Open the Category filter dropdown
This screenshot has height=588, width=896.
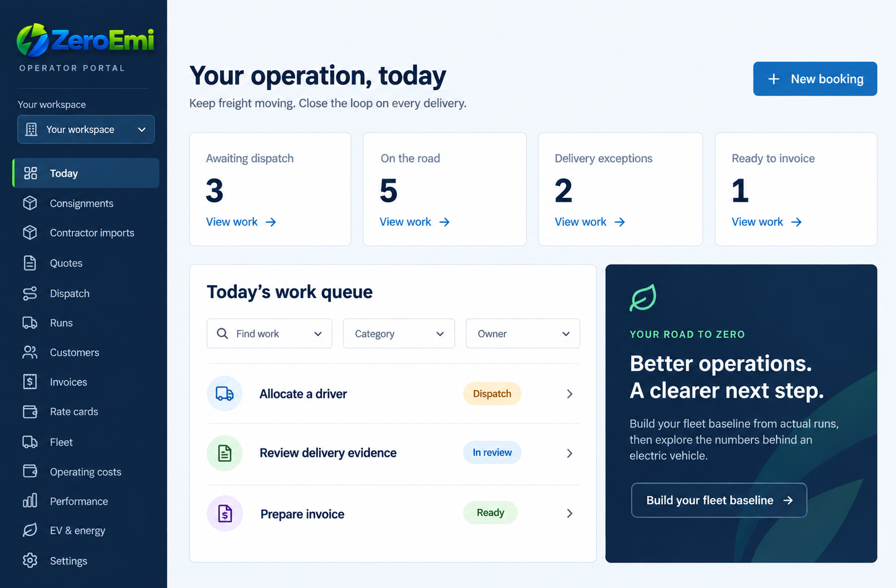click(399, 333)
